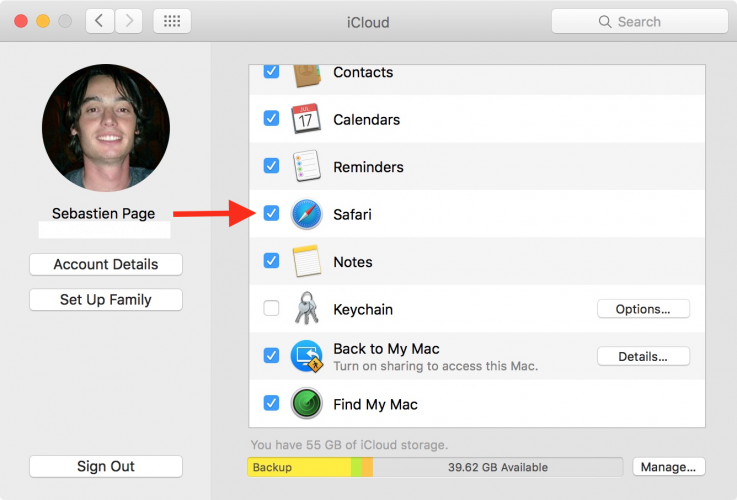The image size is (737, 500).
Task: Click the iCloud window title
Action: [x=368, y=22]
